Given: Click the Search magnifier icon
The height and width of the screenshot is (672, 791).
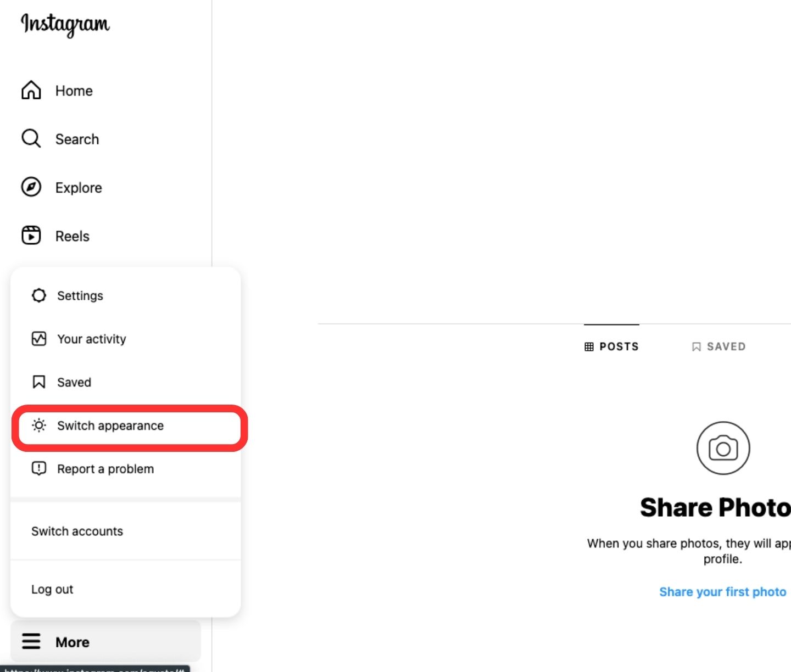Looking at the screenshot, I should (31, 139).
